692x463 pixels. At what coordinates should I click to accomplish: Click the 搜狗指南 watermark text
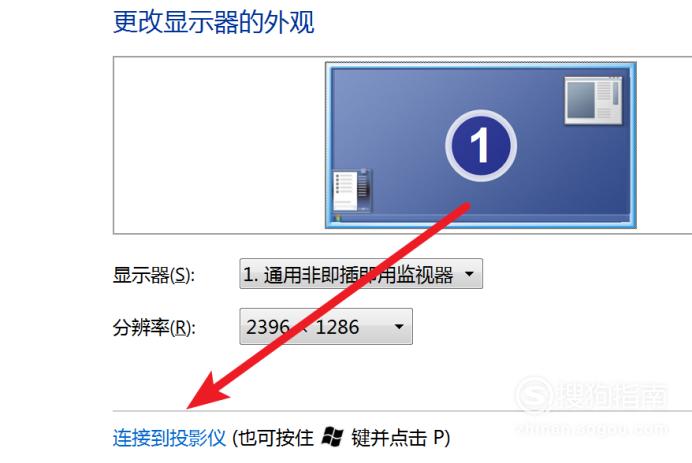point(613,395)
